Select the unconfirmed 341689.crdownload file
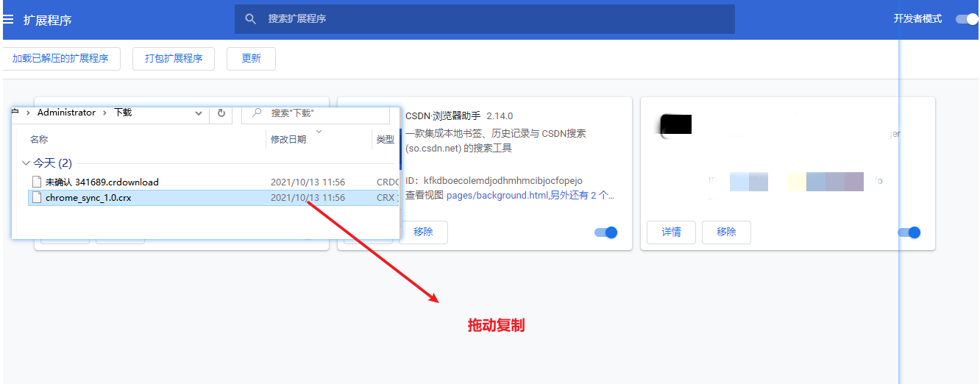This screenshot has width=980, height=384. (x=213, y=182)
